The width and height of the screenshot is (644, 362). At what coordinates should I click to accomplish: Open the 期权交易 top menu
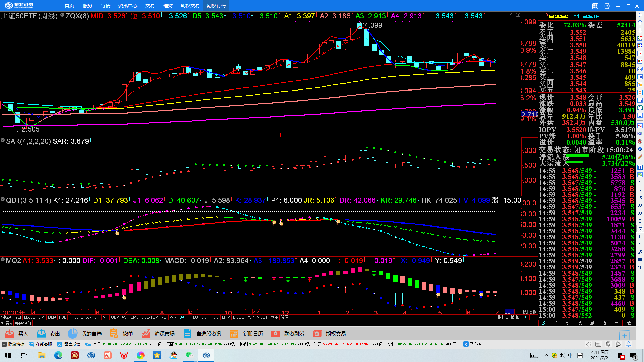point(190,6)
